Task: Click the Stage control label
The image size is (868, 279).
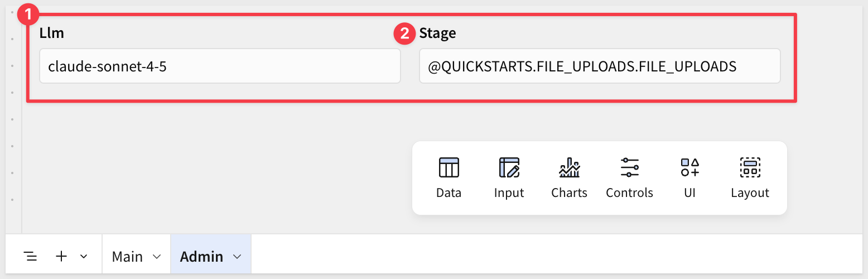Action: click(437, 33)
